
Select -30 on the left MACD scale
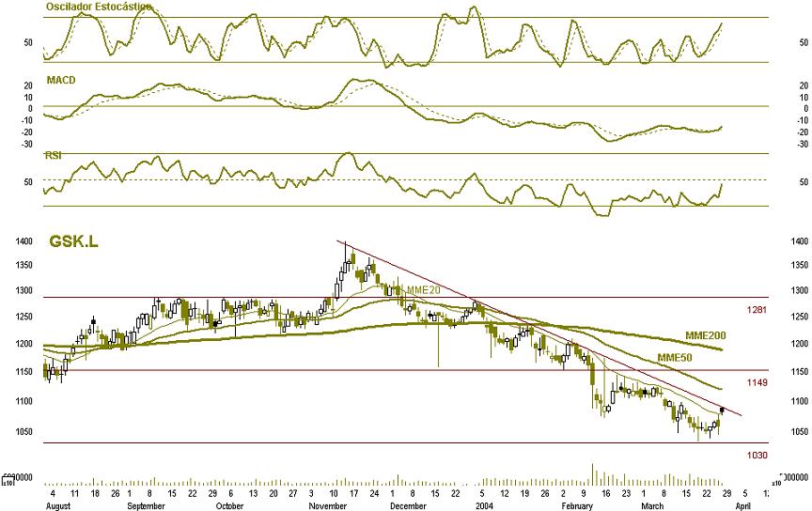point(27,144)
